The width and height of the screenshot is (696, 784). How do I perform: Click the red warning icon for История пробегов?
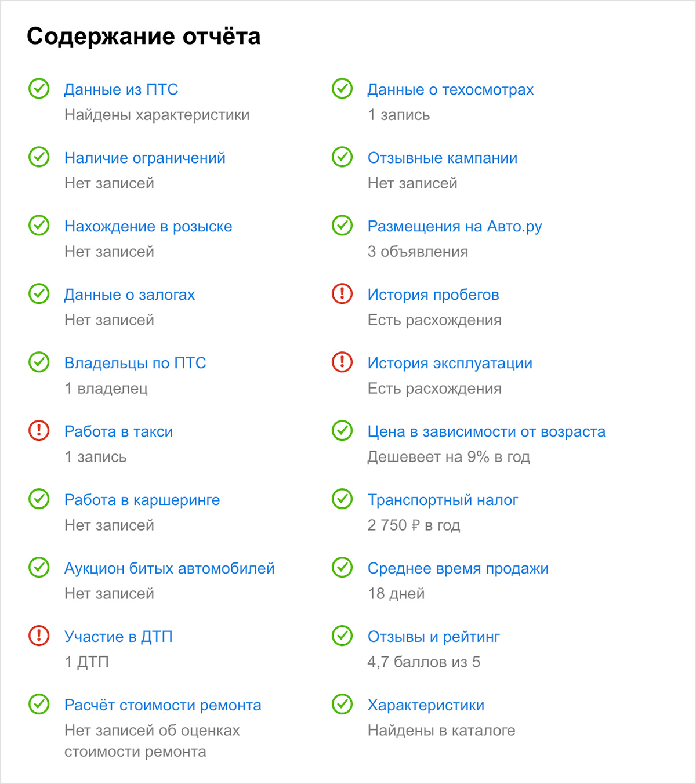pyautogui.click(x=342, y=294)
